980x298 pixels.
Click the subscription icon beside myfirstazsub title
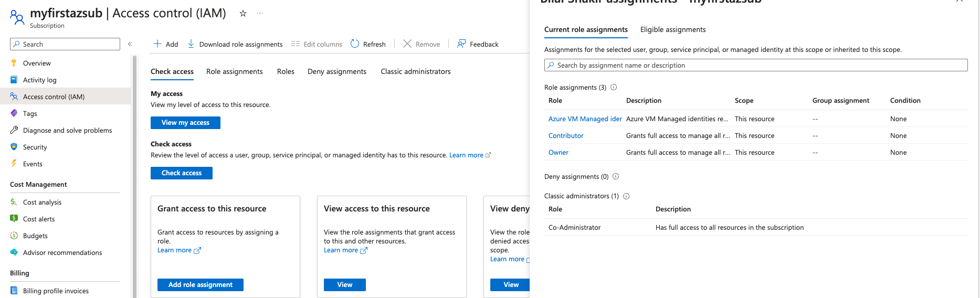[17, 18]
